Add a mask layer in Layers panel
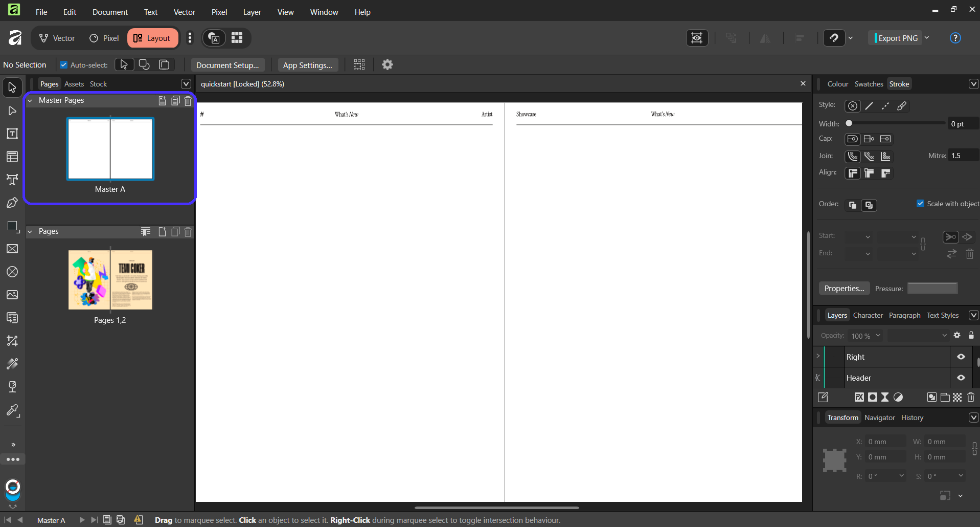 873,397
